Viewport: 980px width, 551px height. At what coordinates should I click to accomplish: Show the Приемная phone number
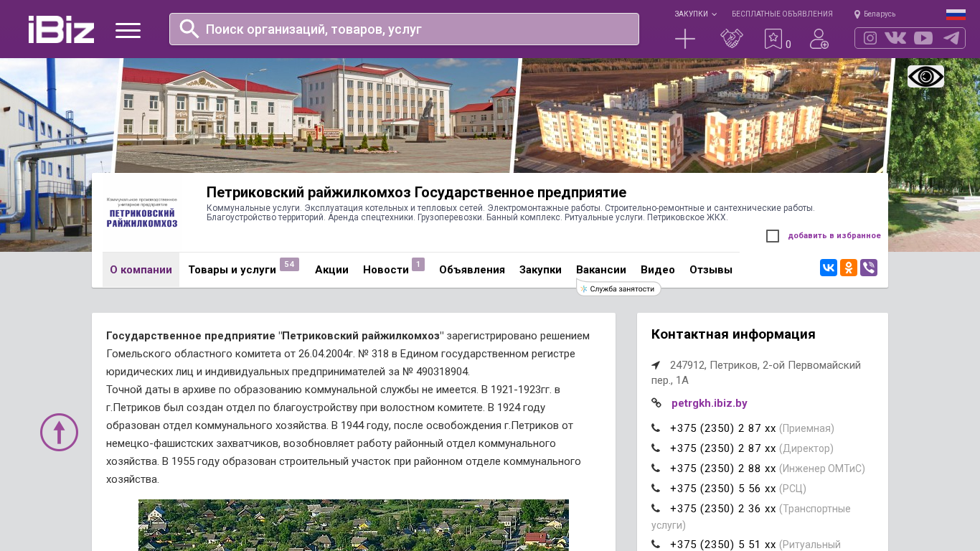click(723, 428)
